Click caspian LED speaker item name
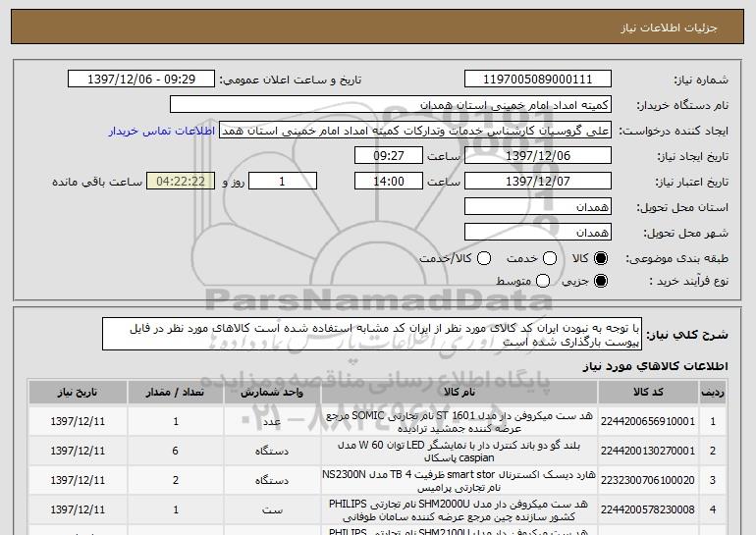Screen dimensions: 756x535 pyautogui.click(x=459, y=452)
